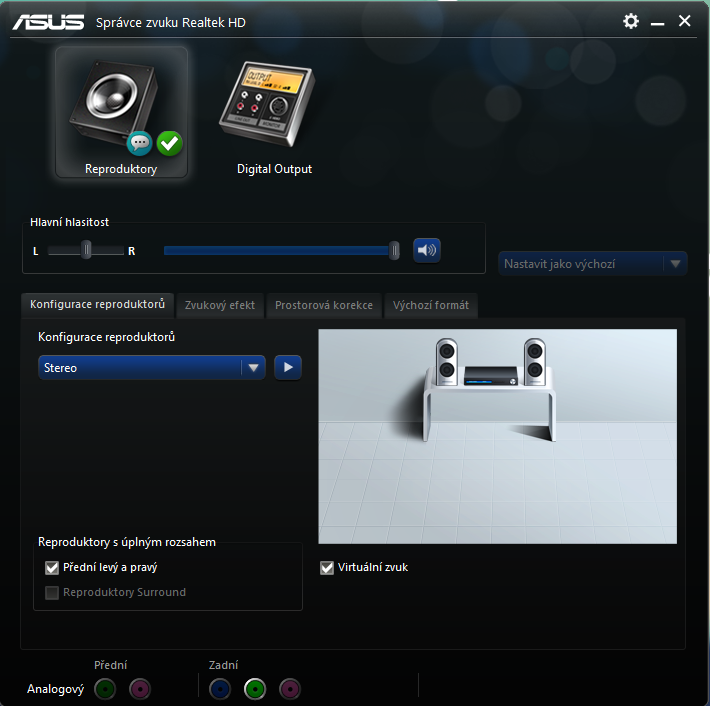The width and height of the screenshot is (710, 706).
Task: Click the right speaker in the preview
Action: pos(535,362)
